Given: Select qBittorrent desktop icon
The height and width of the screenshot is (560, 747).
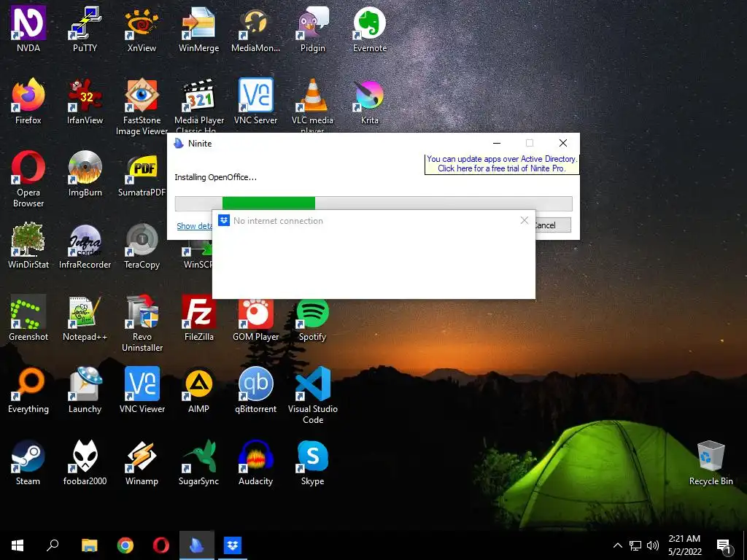Looking at the screenshot, I should click(x=255, y=390).
